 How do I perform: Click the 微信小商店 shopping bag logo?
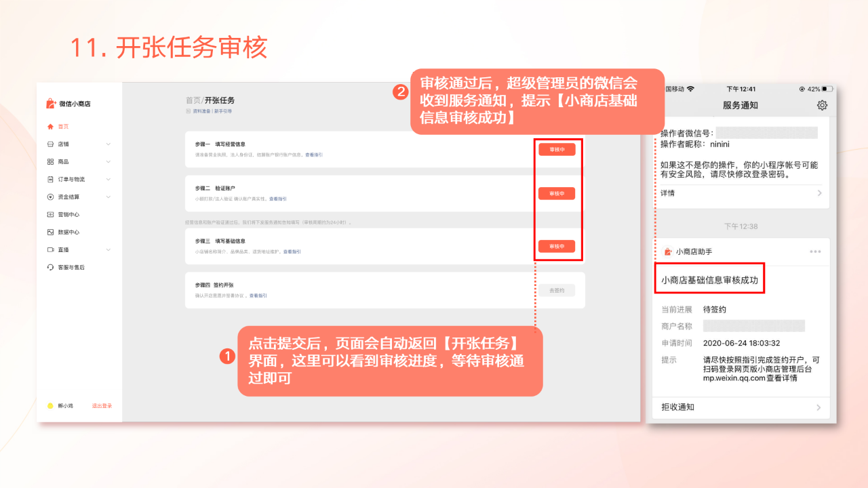pyautogui.click(x=50, y=104)
